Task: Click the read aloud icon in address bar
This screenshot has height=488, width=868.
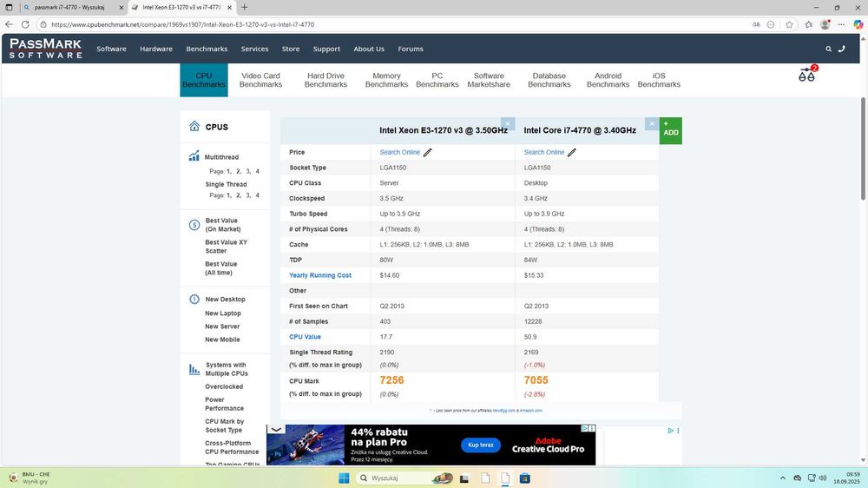Action: tap(756, 24)
